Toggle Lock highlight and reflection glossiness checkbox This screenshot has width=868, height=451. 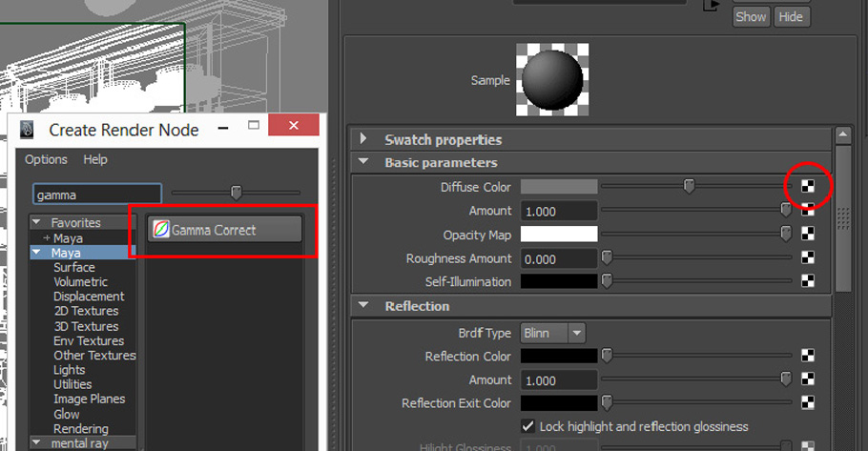[x=528, y=426]
